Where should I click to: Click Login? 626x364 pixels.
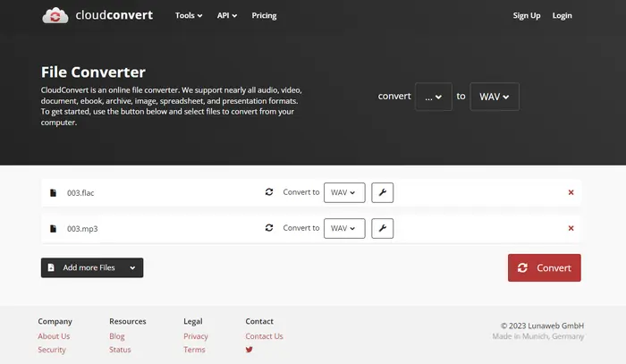coord(562,15)
